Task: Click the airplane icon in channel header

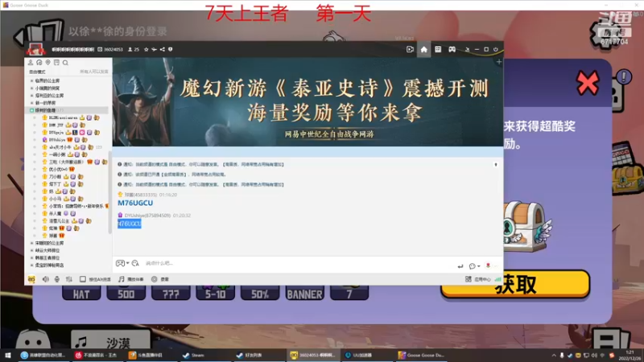Action: click(x=154, y=49)
